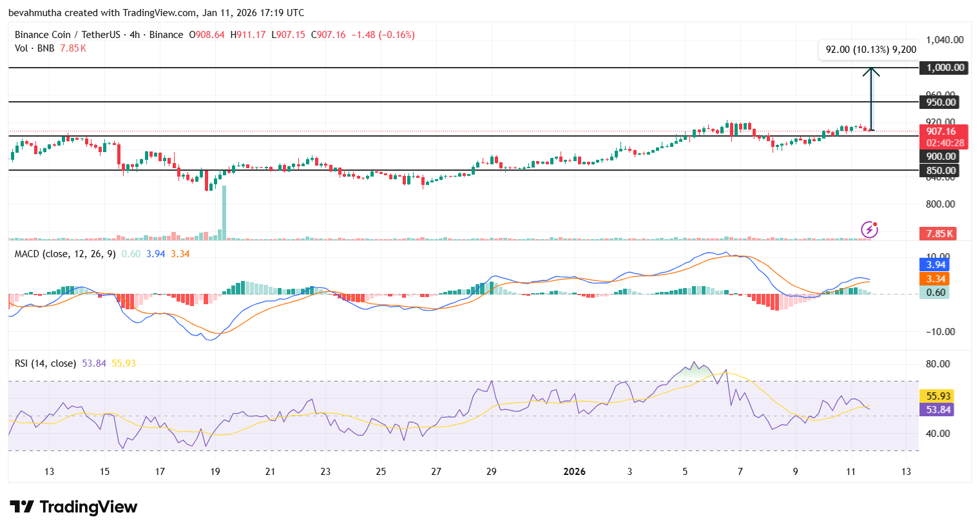Click the 2026 label on the date axis

pos(573,471)
